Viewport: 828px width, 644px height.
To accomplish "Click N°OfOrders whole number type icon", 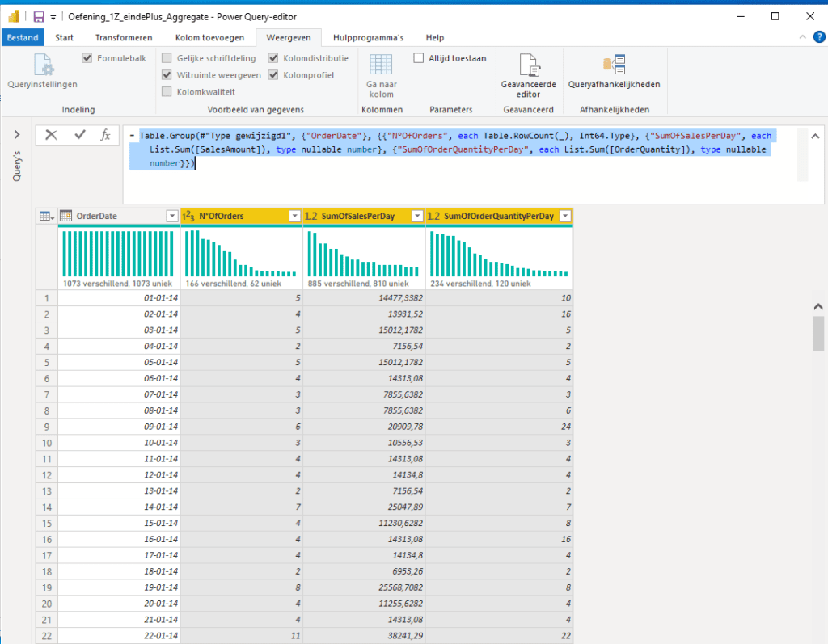I will 188,216.
